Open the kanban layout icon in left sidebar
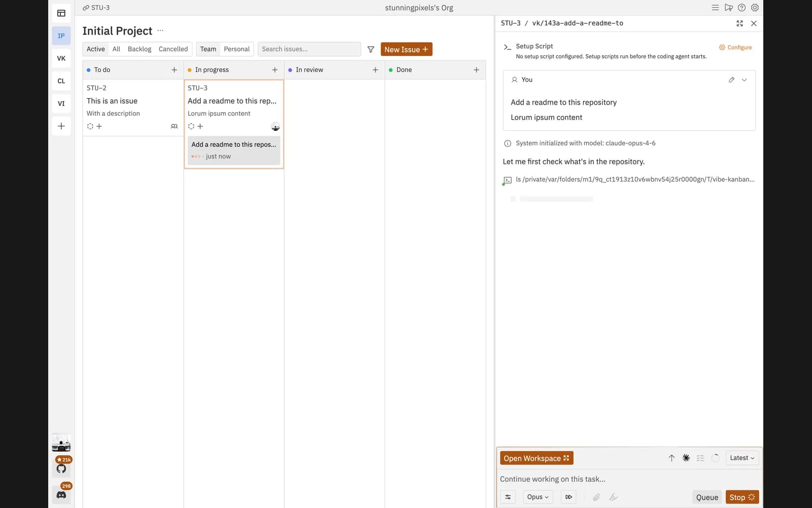This screenshot has height=508, width=812. [x=61, y=13]
